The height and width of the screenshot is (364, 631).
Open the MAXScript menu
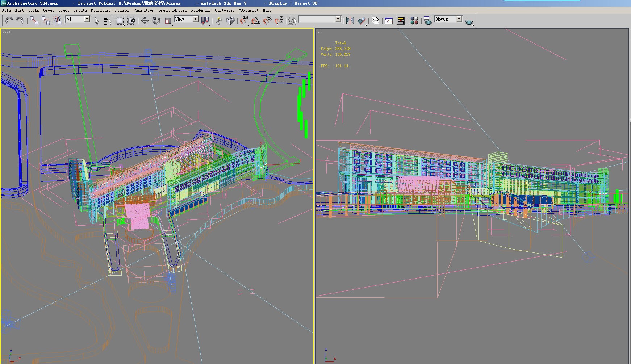coord(248,10)
